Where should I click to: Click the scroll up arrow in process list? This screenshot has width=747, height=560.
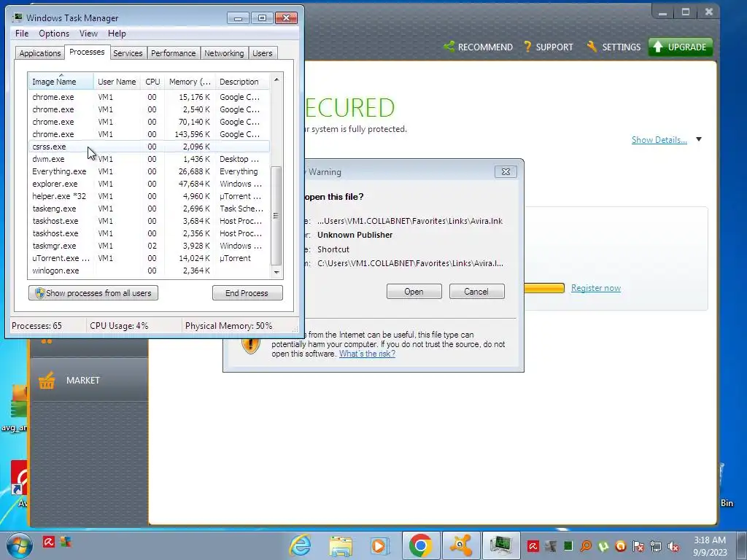pos(276,80)
